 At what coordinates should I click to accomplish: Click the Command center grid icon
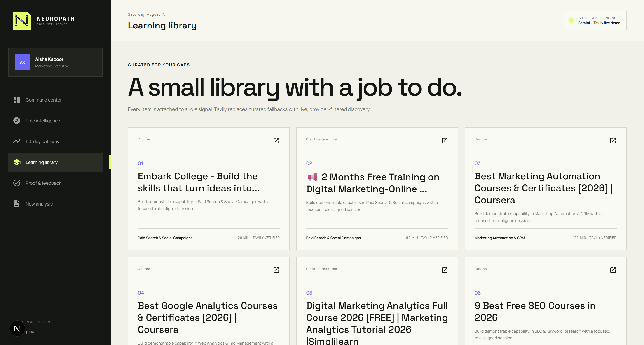coord(16,99)
